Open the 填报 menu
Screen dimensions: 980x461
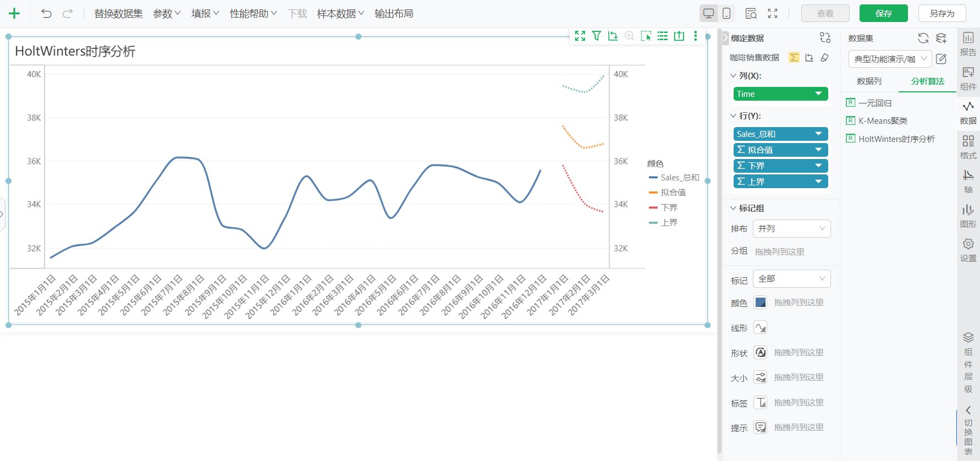[x=205, y=14]
